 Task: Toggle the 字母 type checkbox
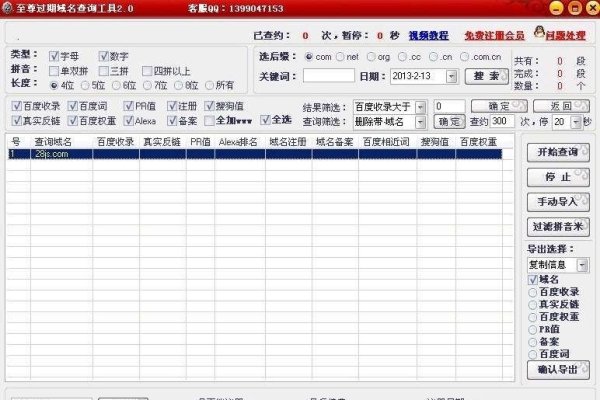54,56
